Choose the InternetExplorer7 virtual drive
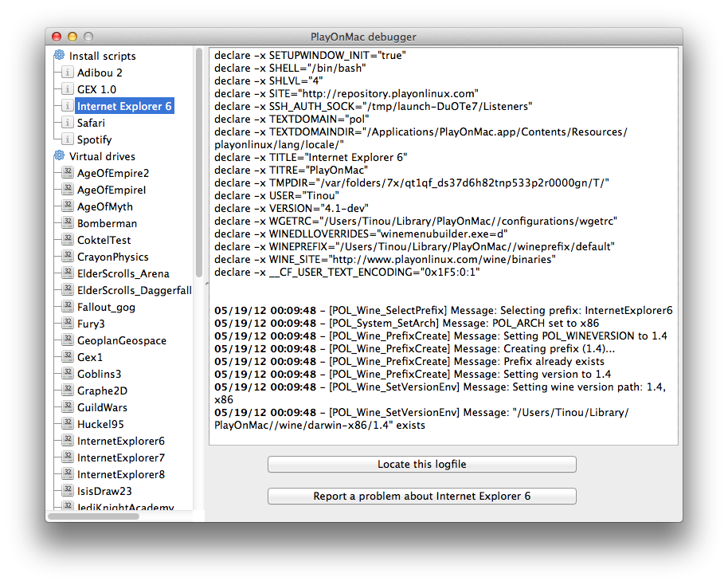Screen dimensions: 728x585 [x=120, y=457]
